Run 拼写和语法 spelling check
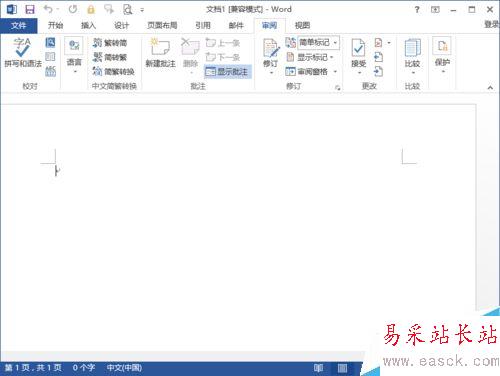 (x=23, y=52)
